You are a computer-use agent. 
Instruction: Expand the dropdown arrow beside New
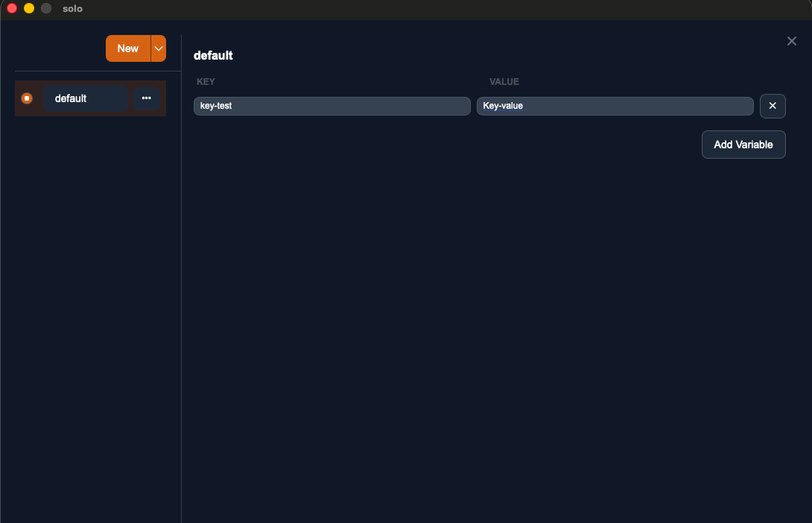[159, 48]
